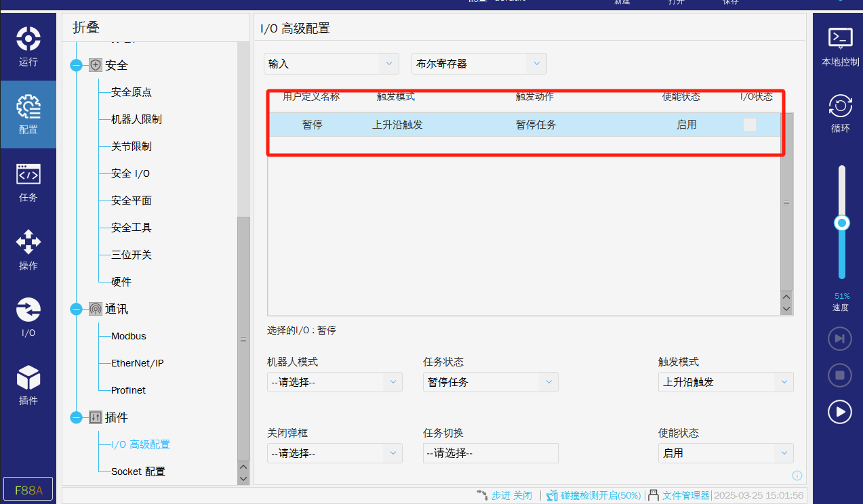Collapse the 通讯 tree section

77,310
